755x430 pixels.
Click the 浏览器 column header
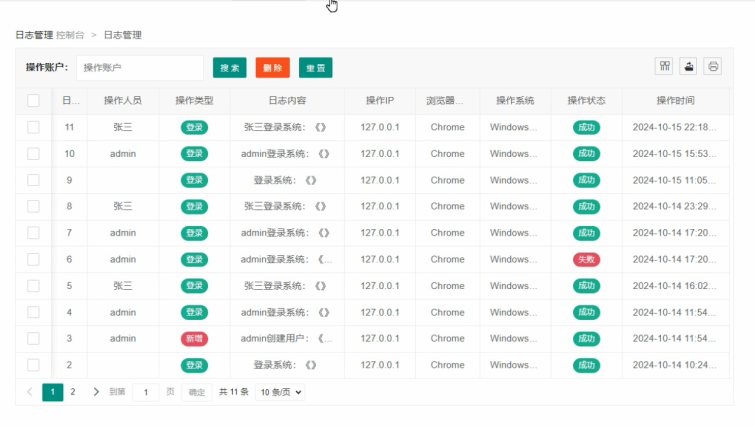click(x=447, y=101)
